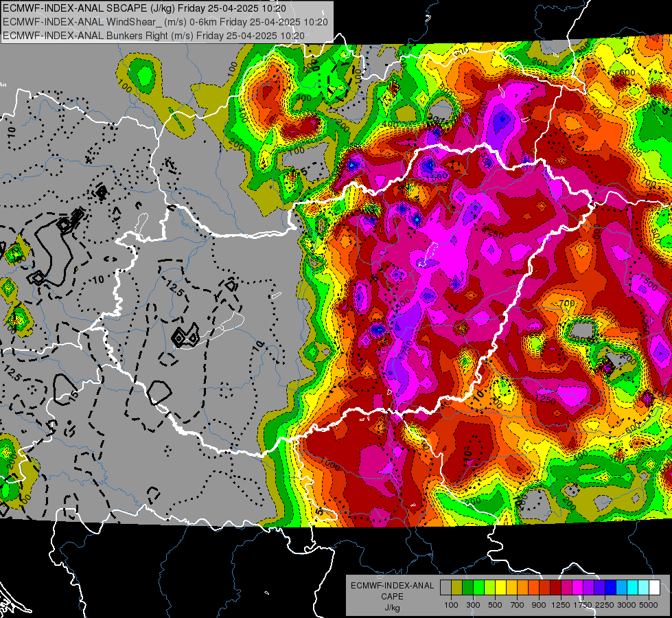Select the 5000 tick label in legend
Screen dimensions: 672x618
pyautogui.click(x=649, y=605)
